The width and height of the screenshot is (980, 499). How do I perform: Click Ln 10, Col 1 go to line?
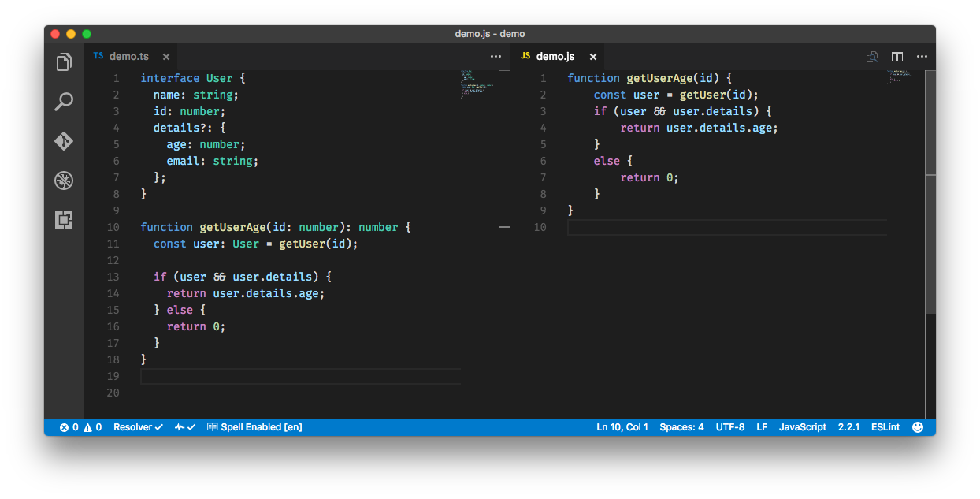[x=622, y=427]
